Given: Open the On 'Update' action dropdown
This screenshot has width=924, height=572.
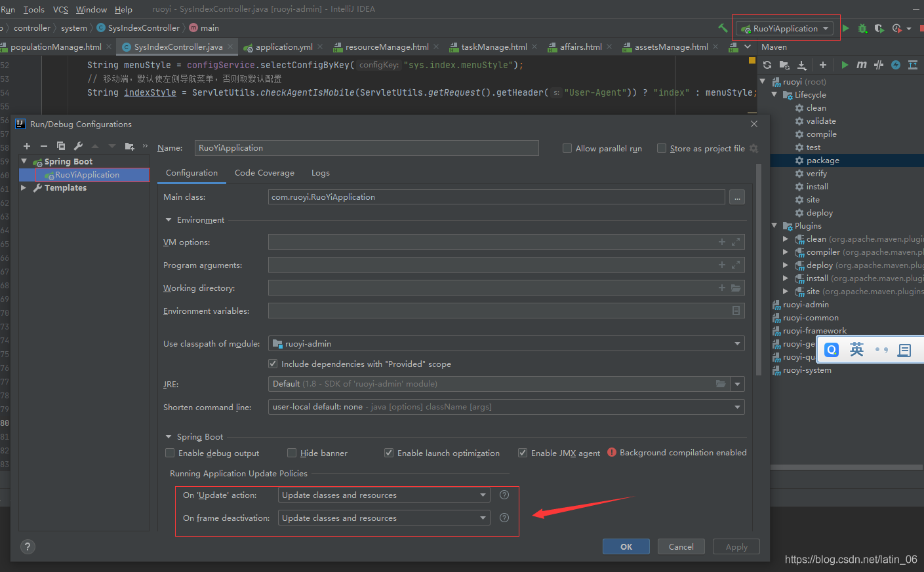Looking at the screenshot, I should click(x=483, y=495).
